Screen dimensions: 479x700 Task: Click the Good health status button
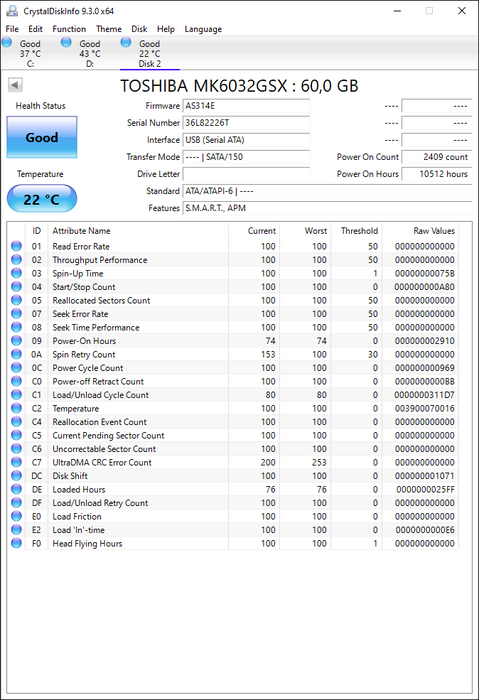point(42,137)
